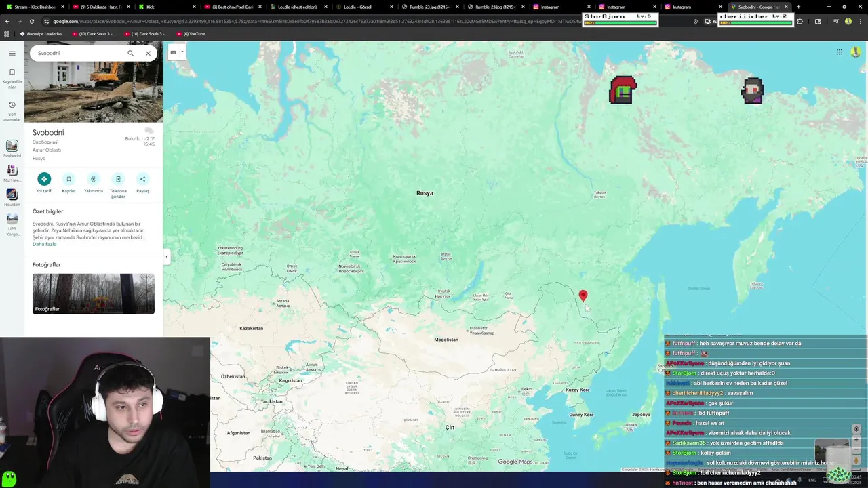Click the Kaydet save button

68,182
